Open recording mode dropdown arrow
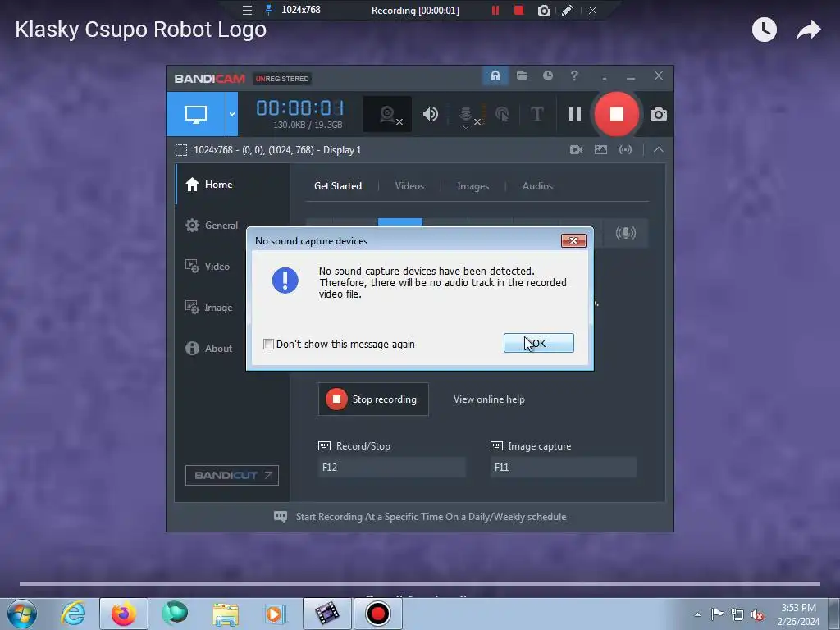Screen dimensions: 840x630 point(232,113)
